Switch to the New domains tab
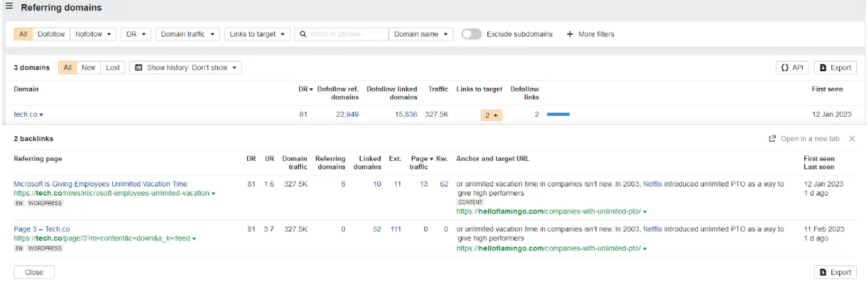Image resolution: width=868 pixels, height=293 pixels. [x=89, y=68]
